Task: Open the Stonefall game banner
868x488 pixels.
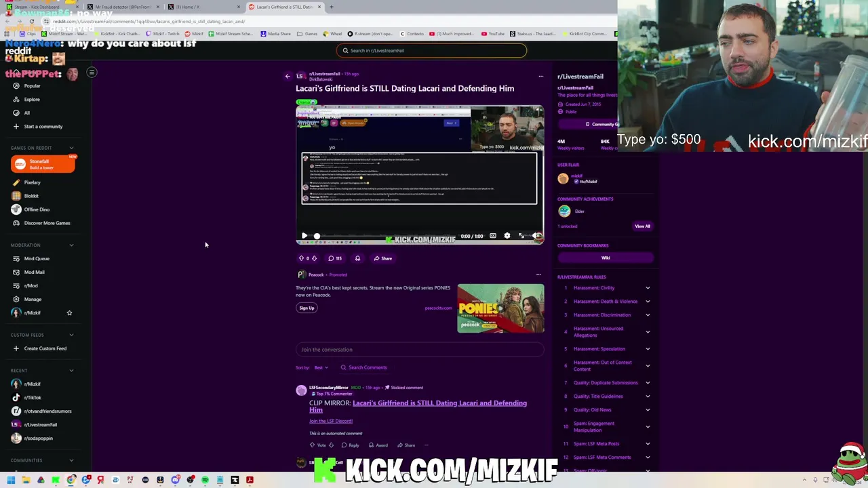Action: pos(43,164)
